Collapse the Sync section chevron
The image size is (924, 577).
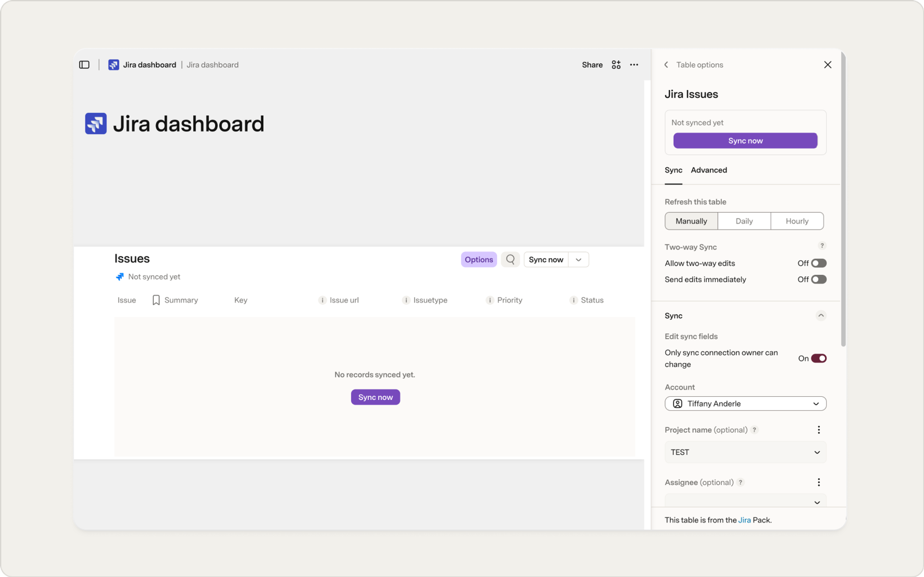(821, 316)
